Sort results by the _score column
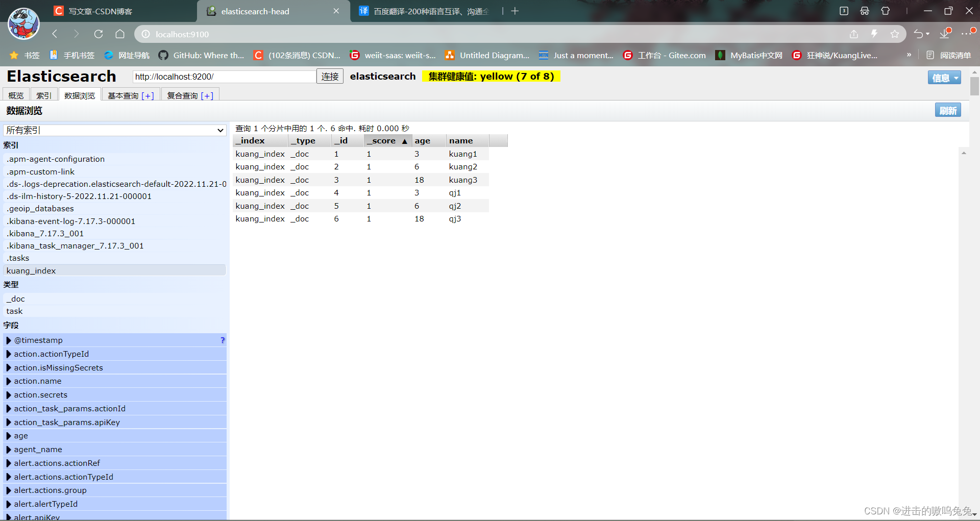 [x=387, y=141]
